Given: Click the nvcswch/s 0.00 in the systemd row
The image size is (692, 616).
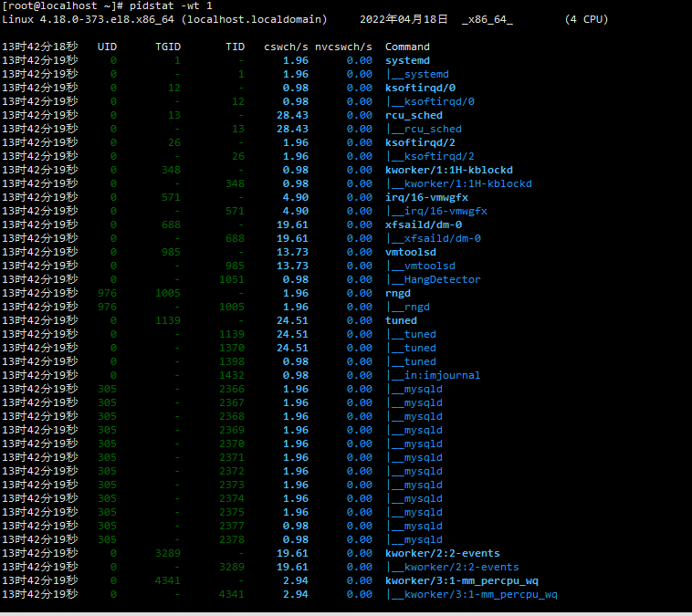Looking at the screenshot, I should 360,60.
